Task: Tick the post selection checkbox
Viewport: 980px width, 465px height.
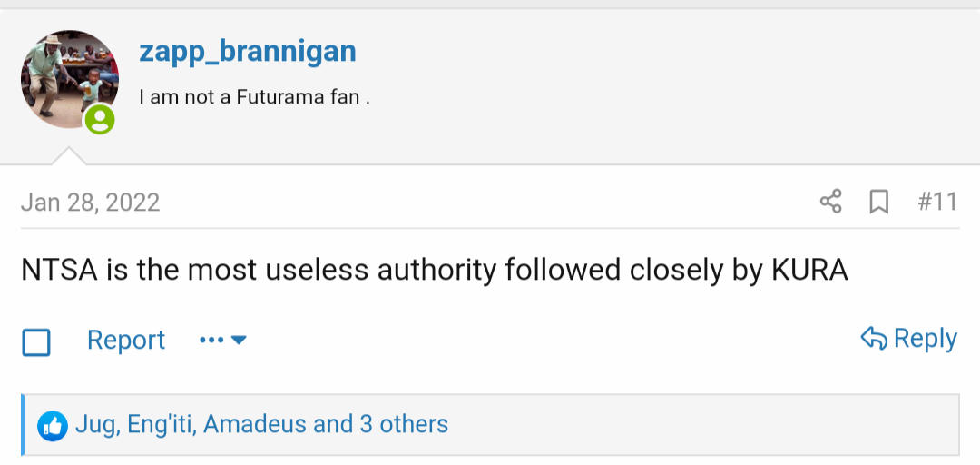Action: pos(36,342)
